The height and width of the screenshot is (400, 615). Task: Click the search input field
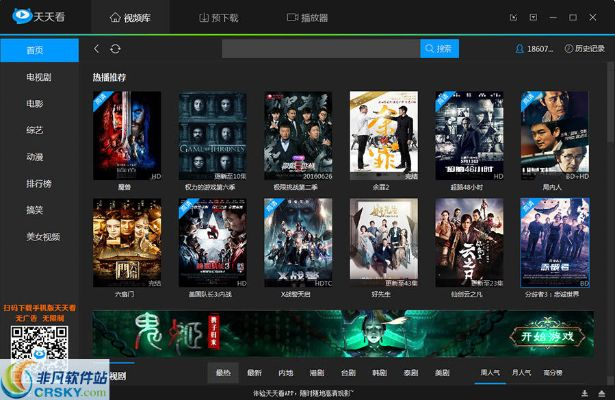tap(320, 48)
